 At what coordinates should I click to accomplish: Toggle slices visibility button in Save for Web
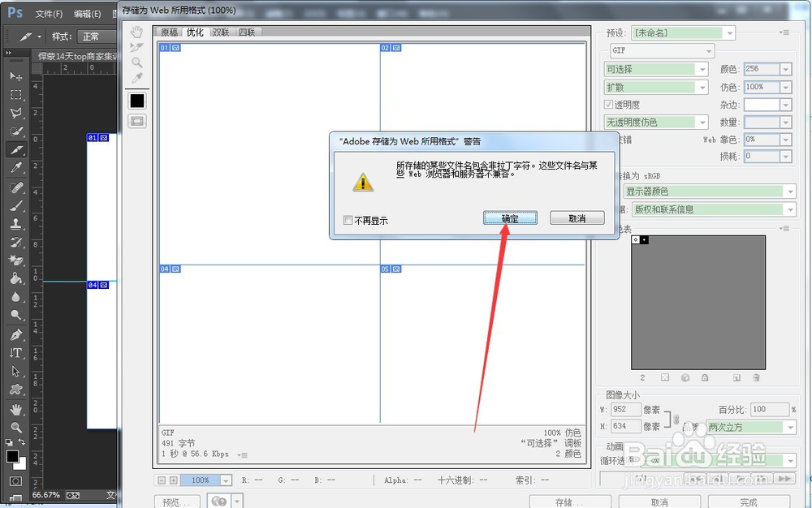(x=137, y=121)
